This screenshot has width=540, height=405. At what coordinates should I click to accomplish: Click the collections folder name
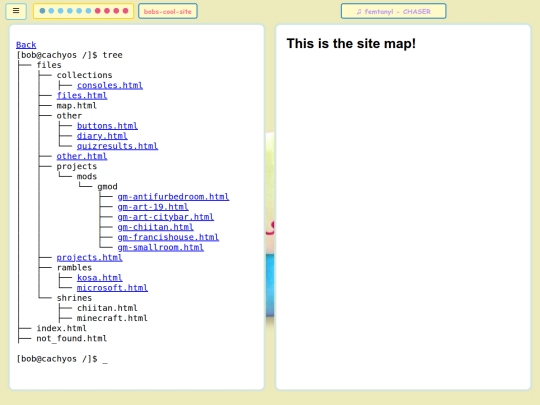84,75
